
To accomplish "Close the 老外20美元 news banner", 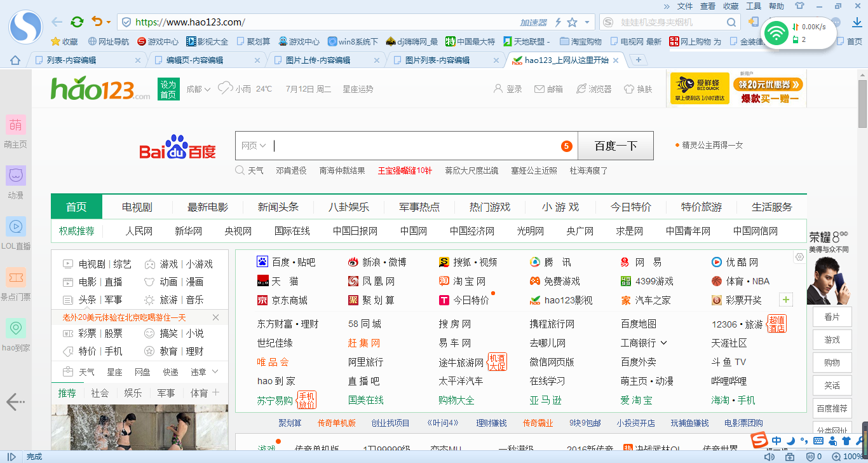I will [x=215, y=317].
